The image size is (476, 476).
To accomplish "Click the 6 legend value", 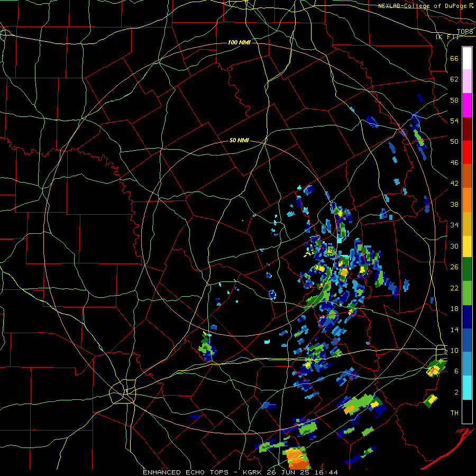I will [456, 371].
